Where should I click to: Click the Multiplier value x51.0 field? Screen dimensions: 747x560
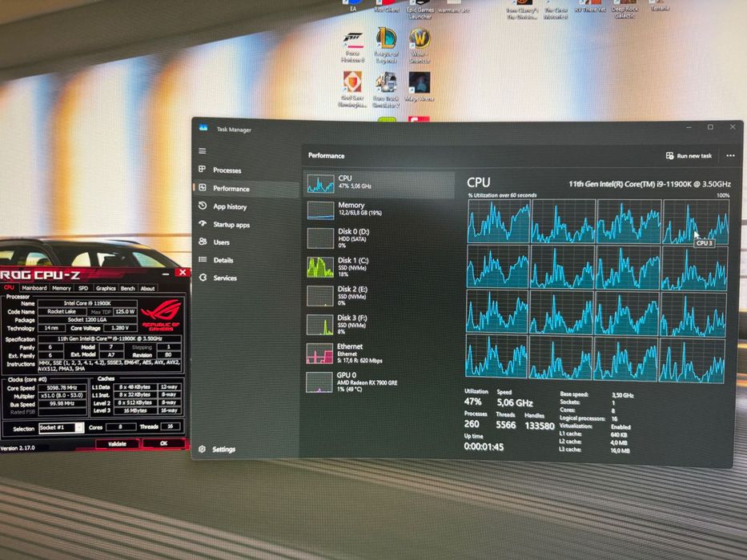point(62,396)
